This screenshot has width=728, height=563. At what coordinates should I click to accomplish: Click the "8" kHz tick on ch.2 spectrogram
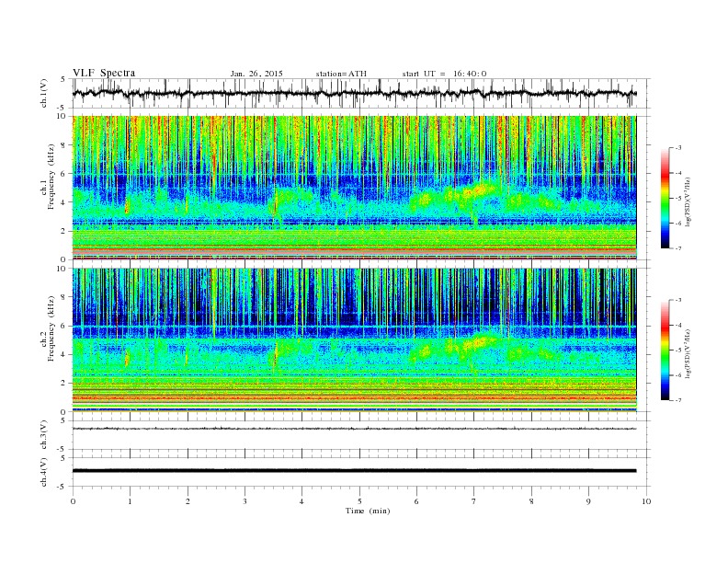pos(64,297)
